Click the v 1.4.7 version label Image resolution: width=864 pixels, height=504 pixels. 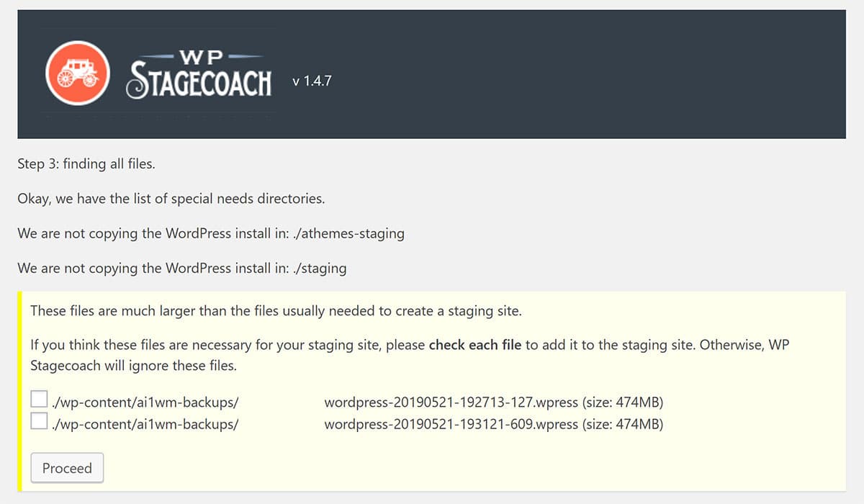point(312,81)
